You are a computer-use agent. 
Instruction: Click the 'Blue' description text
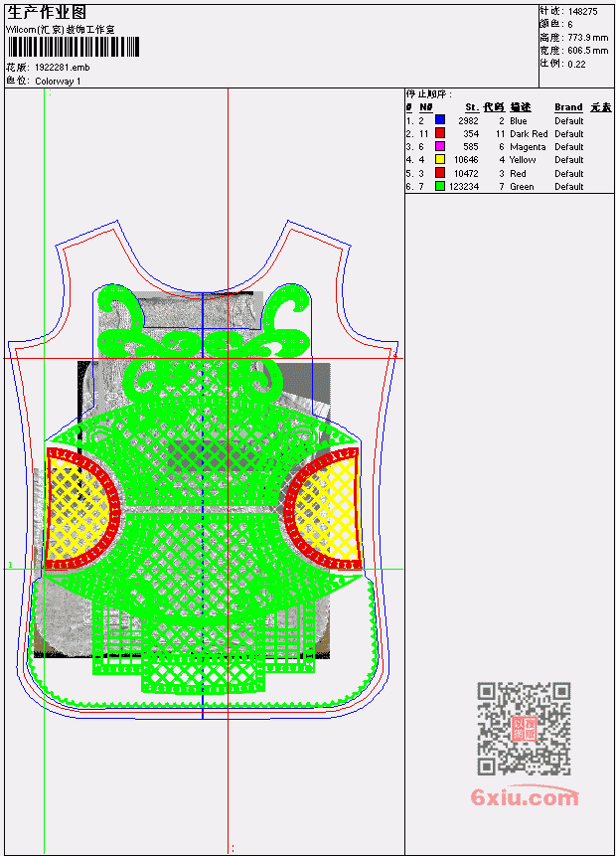[519, 121]
